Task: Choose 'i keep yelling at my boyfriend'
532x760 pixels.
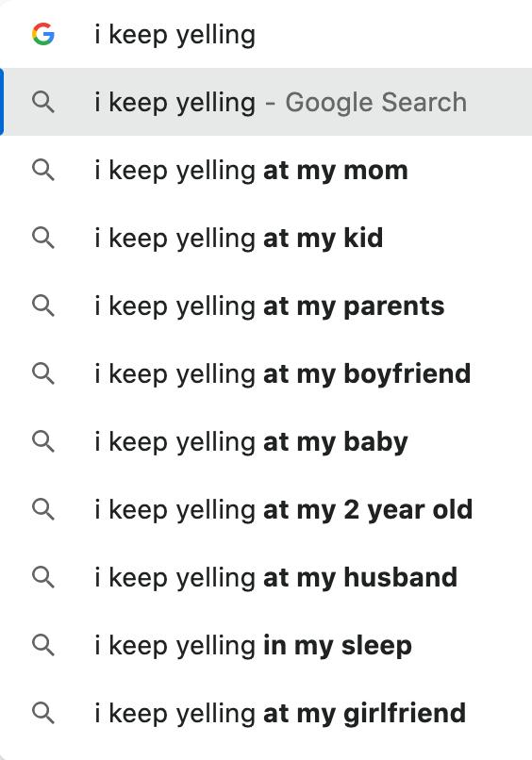Action: 266,373
